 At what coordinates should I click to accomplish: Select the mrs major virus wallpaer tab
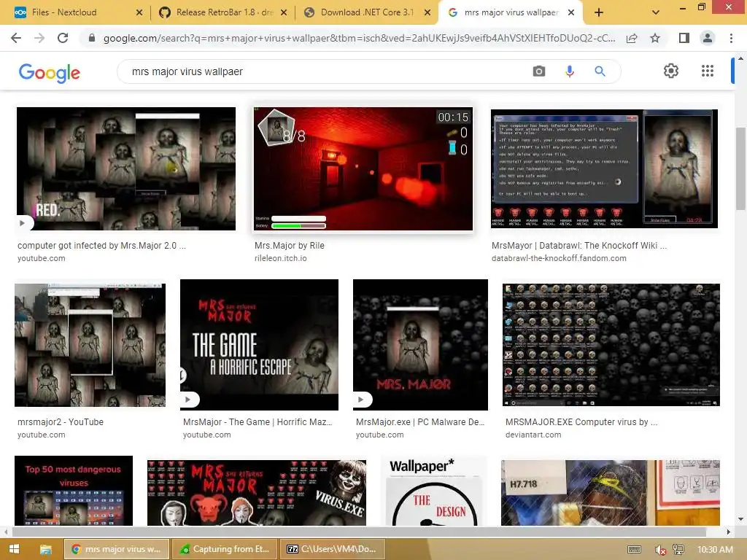click(511, 12)
